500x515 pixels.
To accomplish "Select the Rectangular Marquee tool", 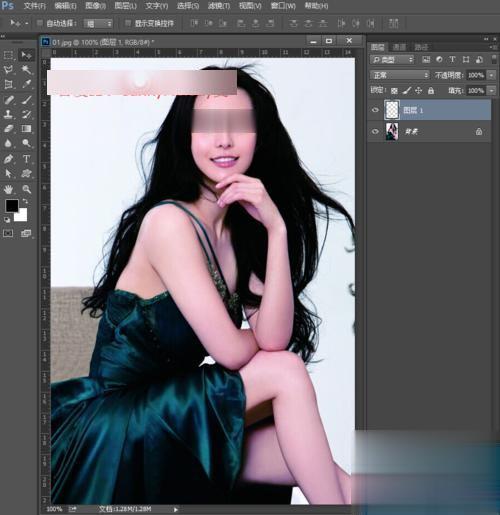I will tap(8, 55).
